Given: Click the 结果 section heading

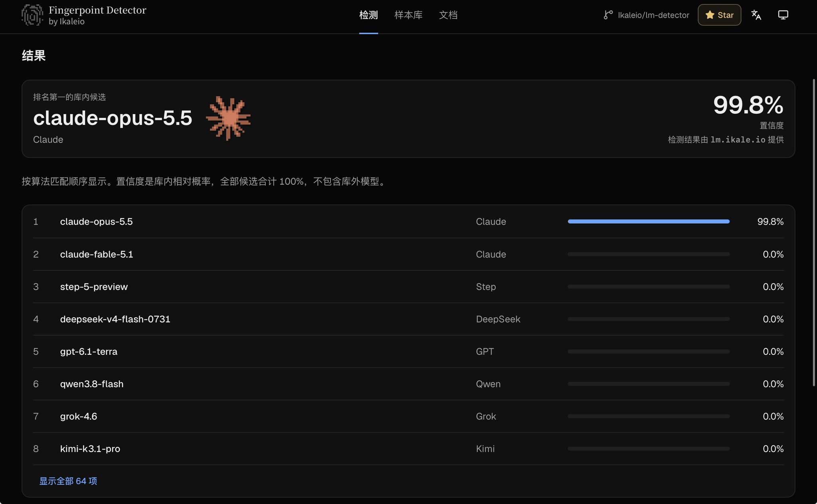Looking at the screenshot, I should tap(34, 55).
